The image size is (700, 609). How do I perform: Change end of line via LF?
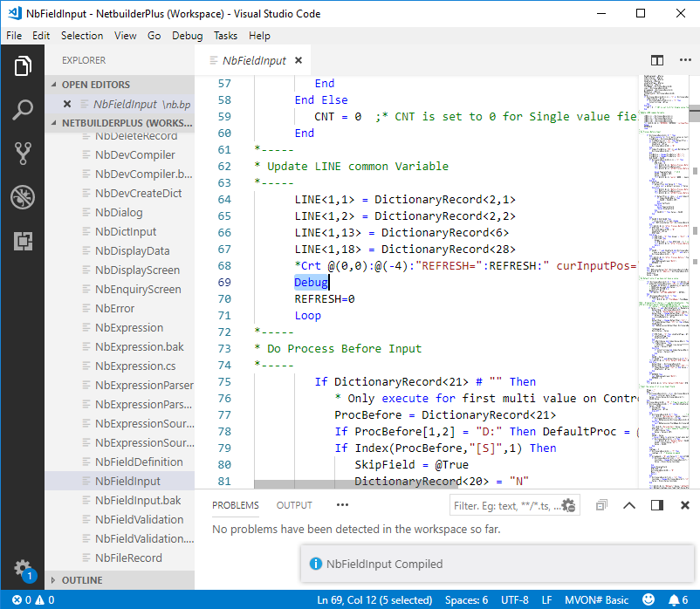(x=546, y=600)
